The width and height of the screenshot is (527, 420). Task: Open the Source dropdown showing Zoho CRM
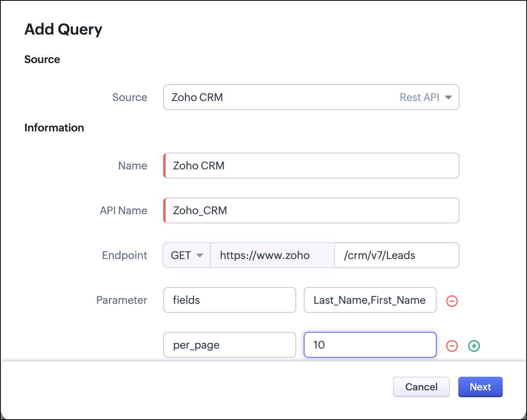tap(311, 97)
